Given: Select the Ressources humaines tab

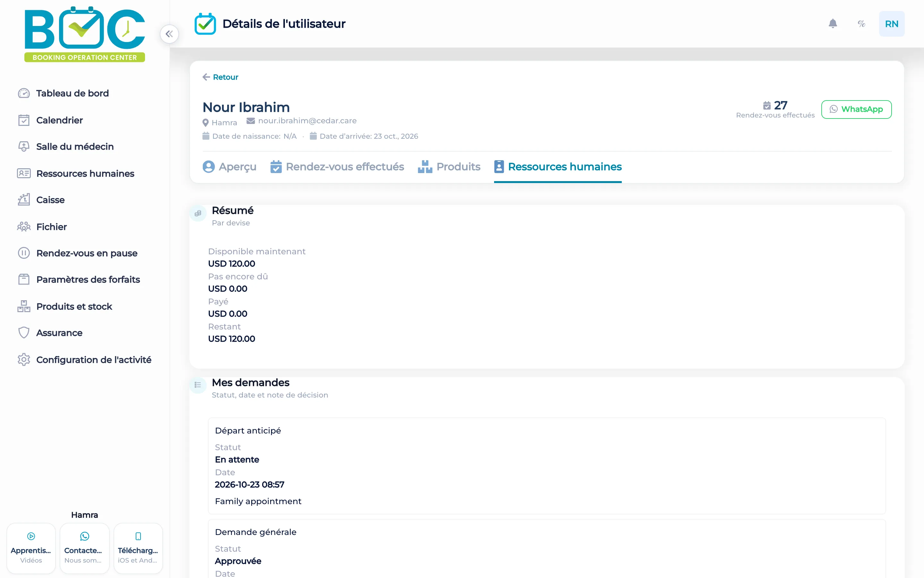Looking at the screenshot, I should [558, 167].
